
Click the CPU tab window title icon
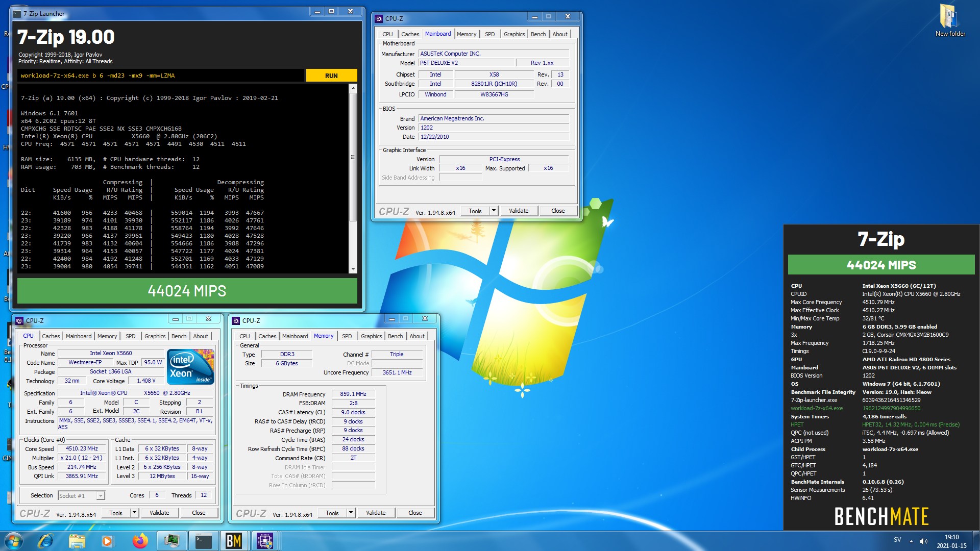click(19, 321)
